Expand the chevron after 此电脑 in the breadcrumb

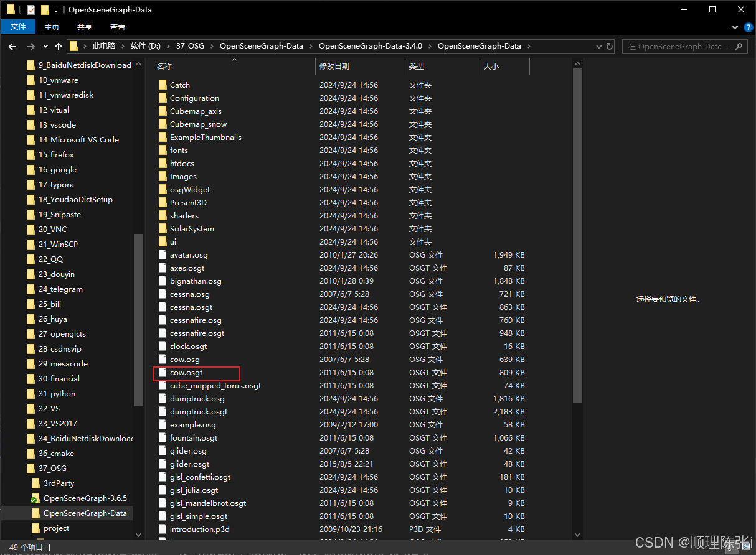tap(123, 46)
